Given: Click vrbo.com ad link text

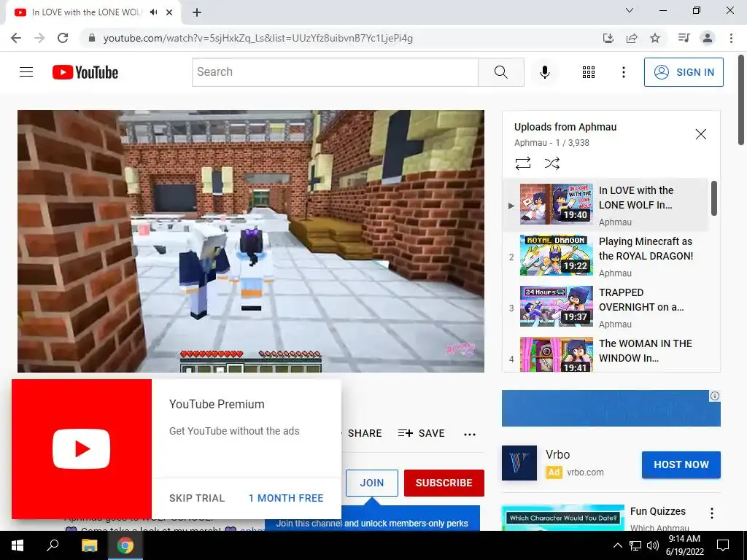Looking at the screenshot, I should [585, 472].
